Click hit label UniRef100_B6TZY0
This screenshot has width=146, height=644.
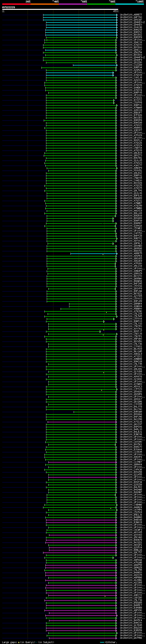pos(131,276)
